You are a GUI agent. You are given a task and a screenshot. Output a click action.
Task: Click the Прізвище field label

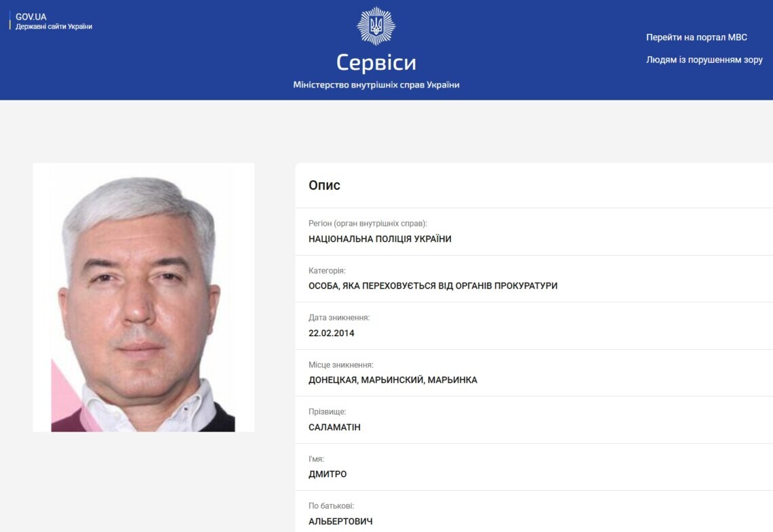328,412
